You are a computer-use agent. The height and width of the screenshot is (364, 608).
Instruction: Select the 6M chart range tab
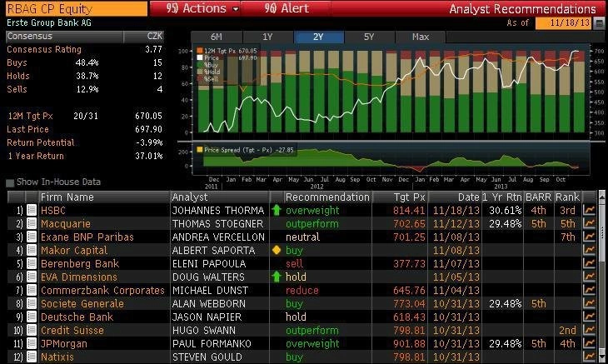point(217,37)
